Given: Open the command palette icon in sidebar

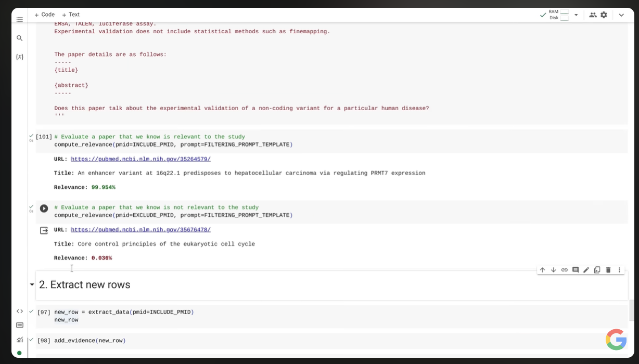Looking at the screenshot, I should tap(20, 325).
